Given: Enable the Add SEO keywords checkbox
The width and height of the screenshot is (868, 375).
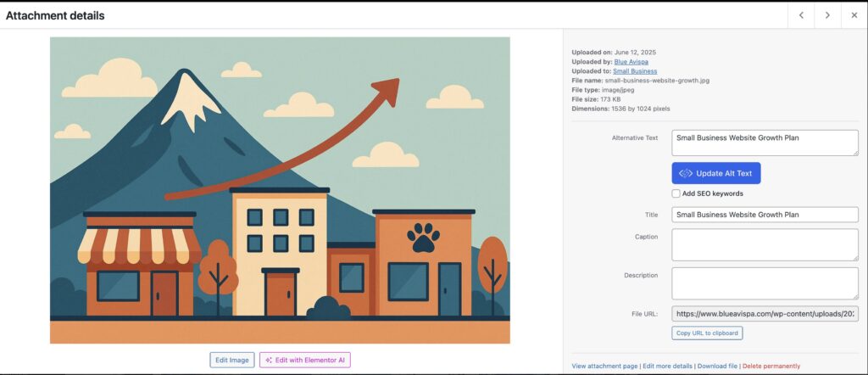Looking at the screenshot, I should coord(676,193).
